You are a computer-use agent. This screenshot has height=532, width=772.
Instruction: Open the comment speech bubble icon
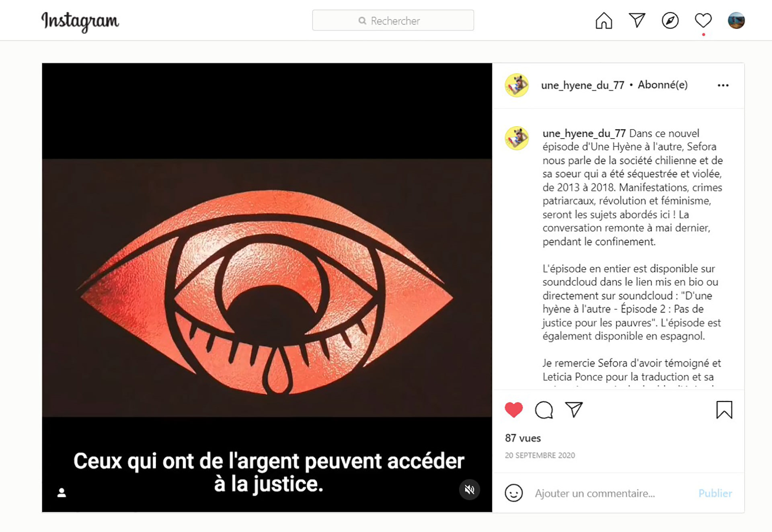pyautogui.click(x=544, y=410)
